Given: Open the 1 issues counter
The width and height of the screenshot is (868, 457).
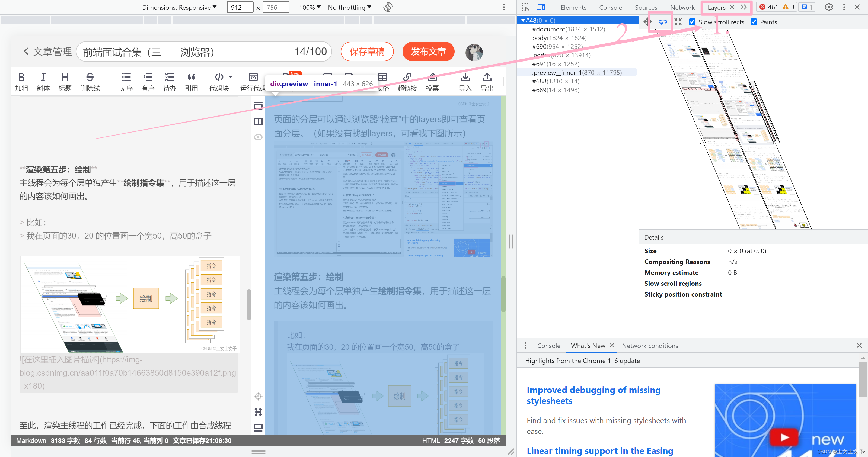Looking at the screenshot, I should pyautogui.click(x=807, y=7).
